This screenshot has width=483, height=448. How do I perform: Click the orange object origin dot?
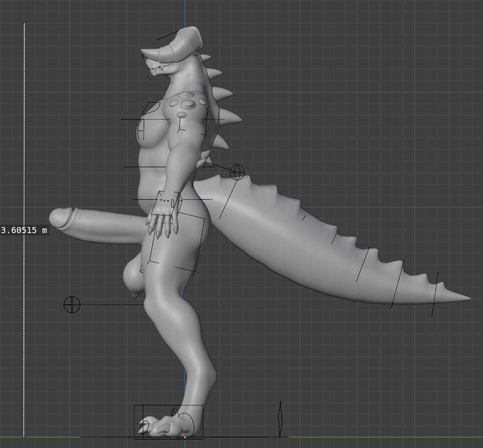pyautogui.click(x=185, y=437)
